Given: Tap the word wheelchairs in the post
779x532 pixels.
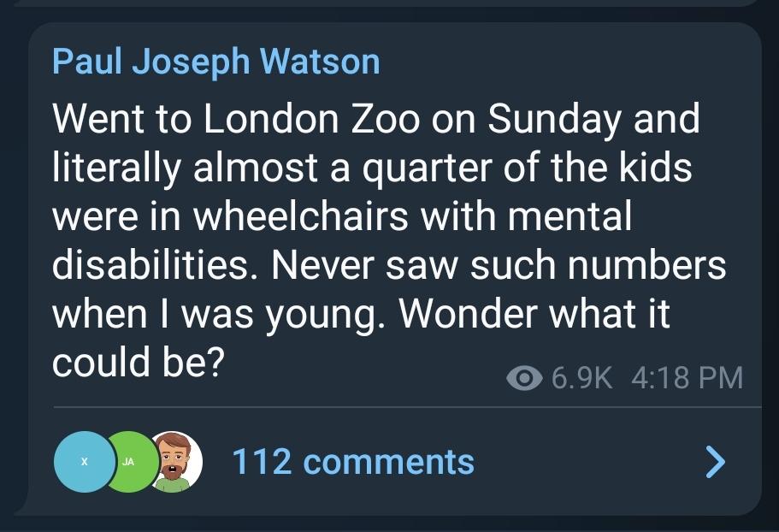Looking at the screenshot, I should tap(301, 216).
